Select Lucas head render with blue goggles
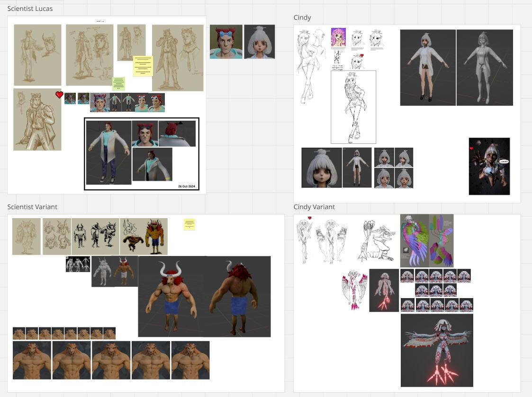This screenshot has width=532, height=397. 226,42
